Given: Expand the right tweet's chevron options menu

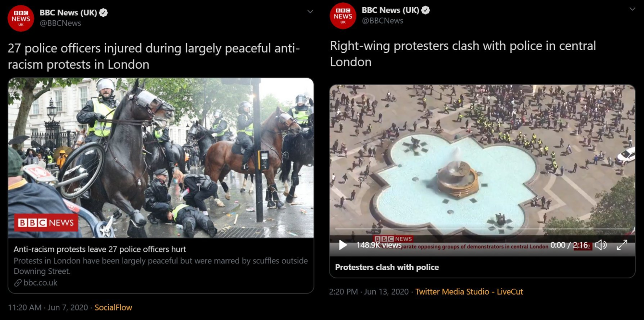Looking at the screenshot, I should (x=632, y=9).
